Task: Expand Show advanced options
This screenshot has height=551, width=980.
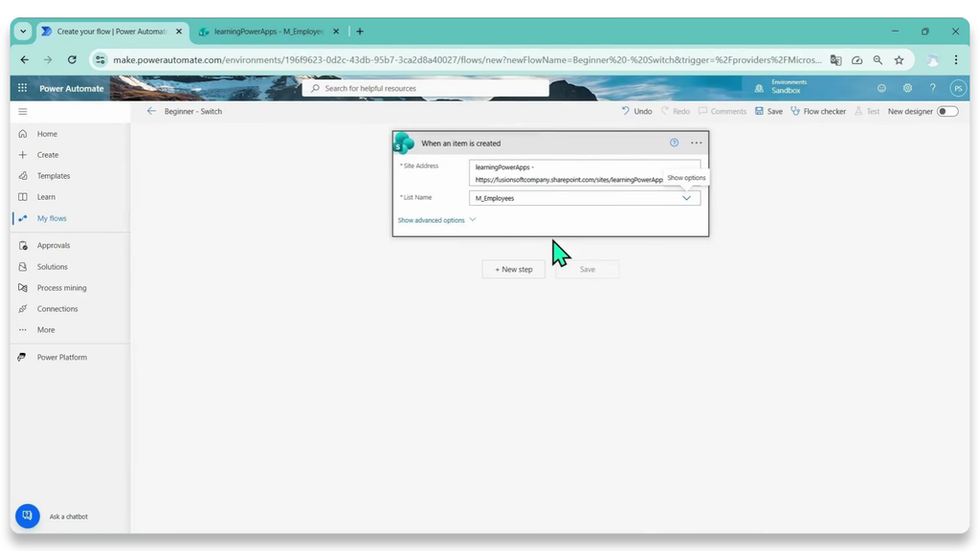Action: [436, 220]
